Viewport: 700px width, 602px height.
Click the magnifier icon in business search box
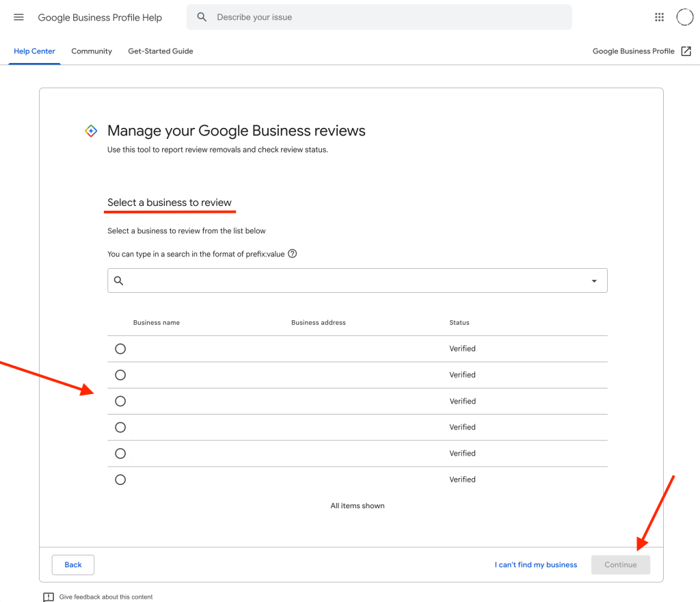[x=119, y=280]
